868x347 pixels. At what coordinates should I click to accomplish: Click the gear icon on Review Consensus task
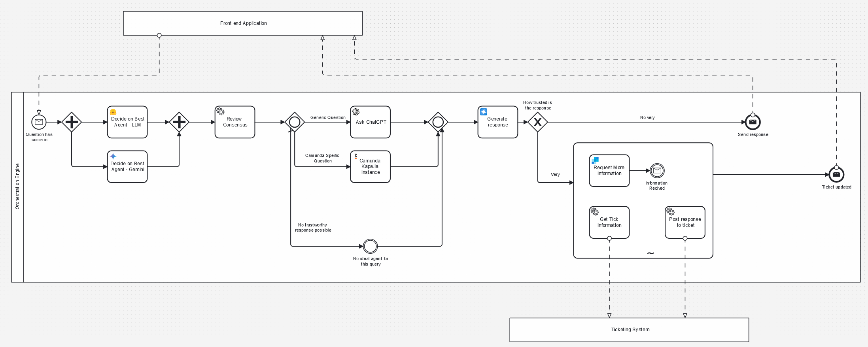(220, 112)
